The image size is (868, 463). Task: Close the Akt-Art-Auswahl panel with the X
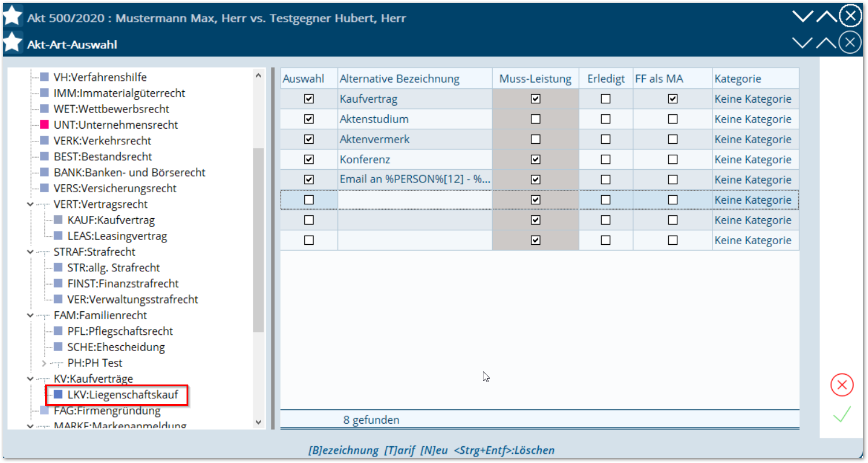click(x=850, y=43)
